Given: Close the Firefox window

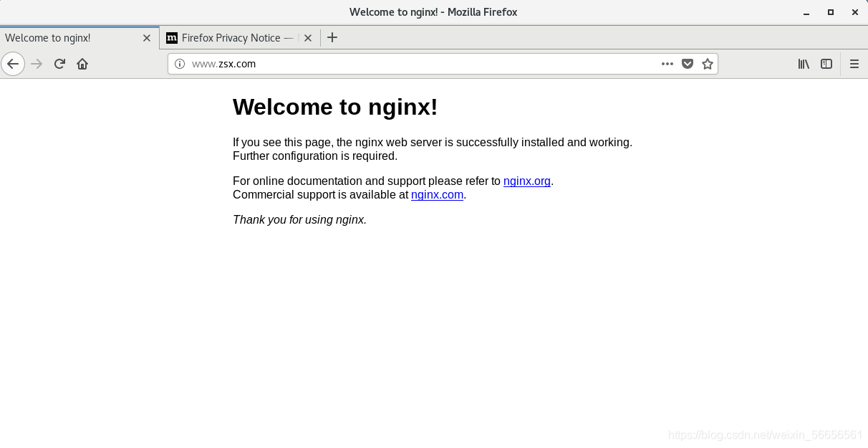Looking at the screenshot, I should [854, 12].
